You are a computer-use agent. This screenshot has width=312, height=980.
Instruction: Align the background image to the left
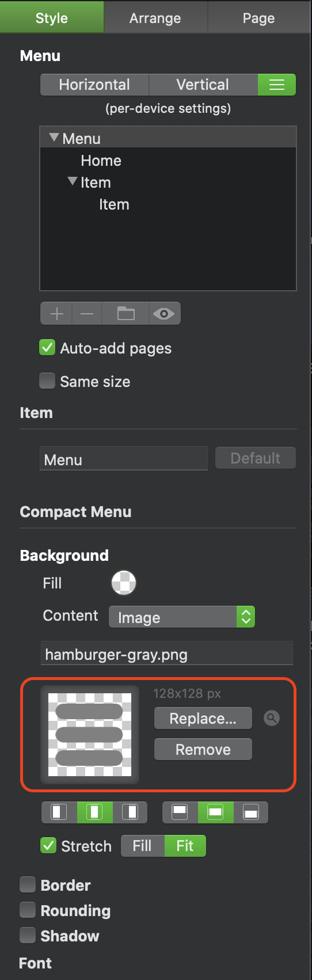(59, 812)
